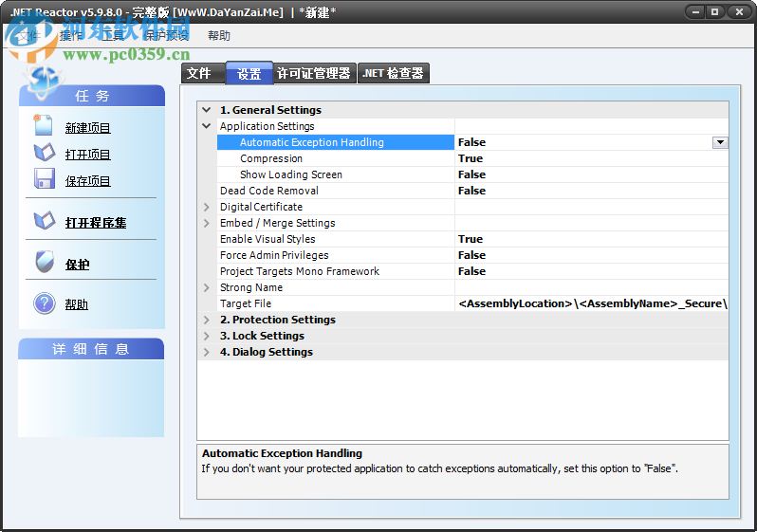Click the blue question mark Help icon

pyautogui.click(x=45, y=303)
